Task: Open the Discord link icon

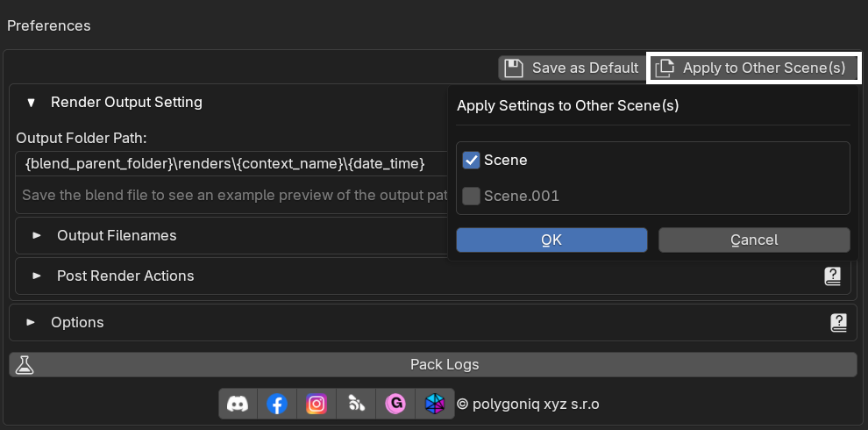Action: [238, 404]
